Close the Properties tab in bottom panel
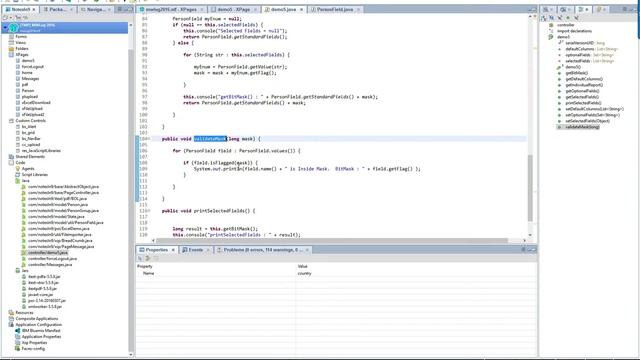This screenshot has height=360, width=640. coord(173,250)
